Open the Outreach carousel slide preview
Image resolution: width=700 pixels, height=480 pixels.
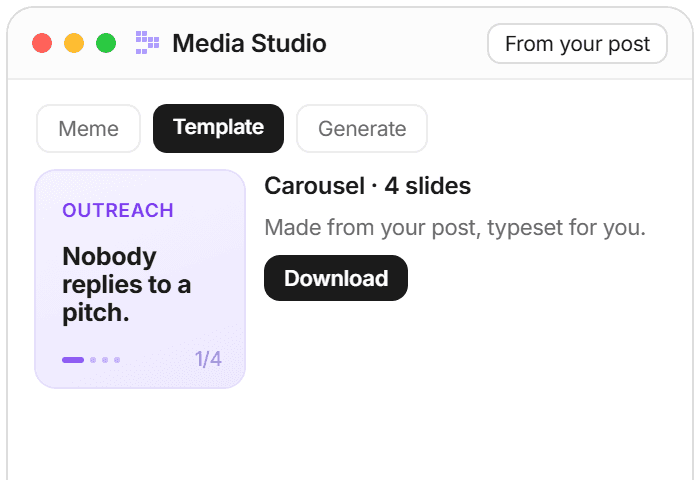click(x=140, y=279)
